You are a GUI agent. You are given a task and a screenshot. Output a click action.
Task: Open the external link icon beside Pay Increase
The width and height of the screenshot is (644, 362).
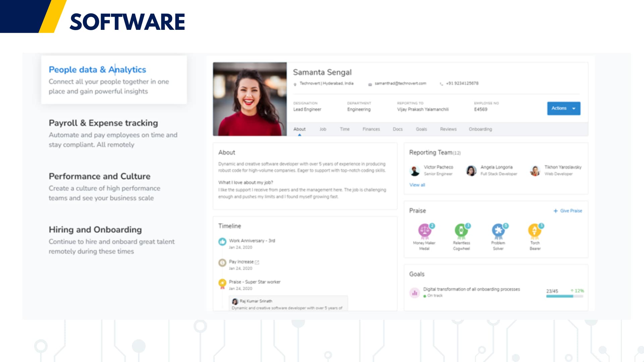tap(257, 262)
